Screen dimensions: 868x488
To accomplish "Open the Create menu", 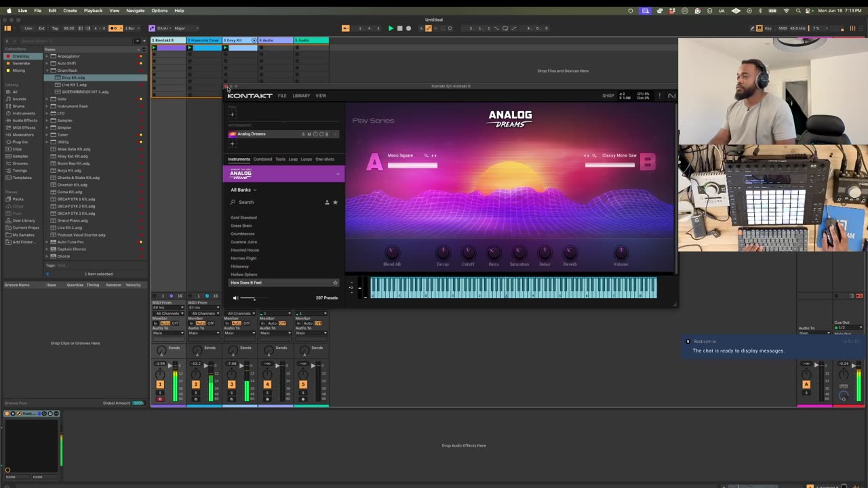I will click(x=70, y=11).
